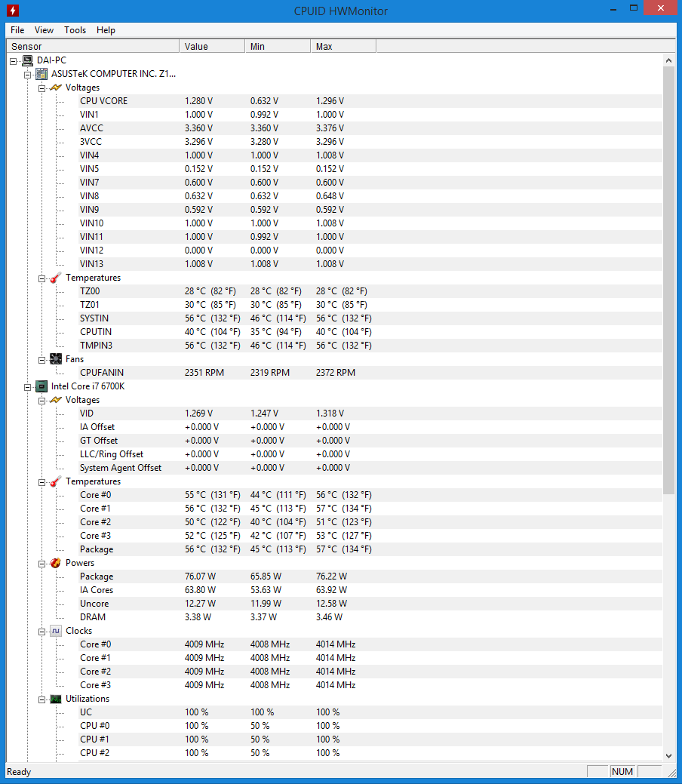The height and width of the screenshot is (784, 682).
Task: Maximize the HWMonitor window
Action: (634, 8)
